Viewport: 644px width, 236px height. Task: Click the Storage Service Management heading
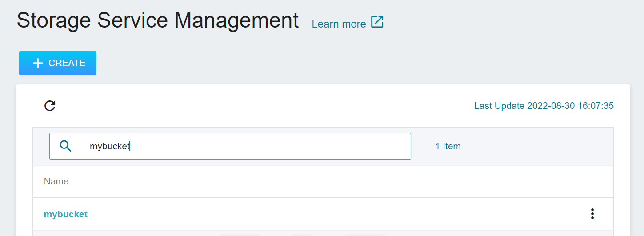click(x=158, y=20)
